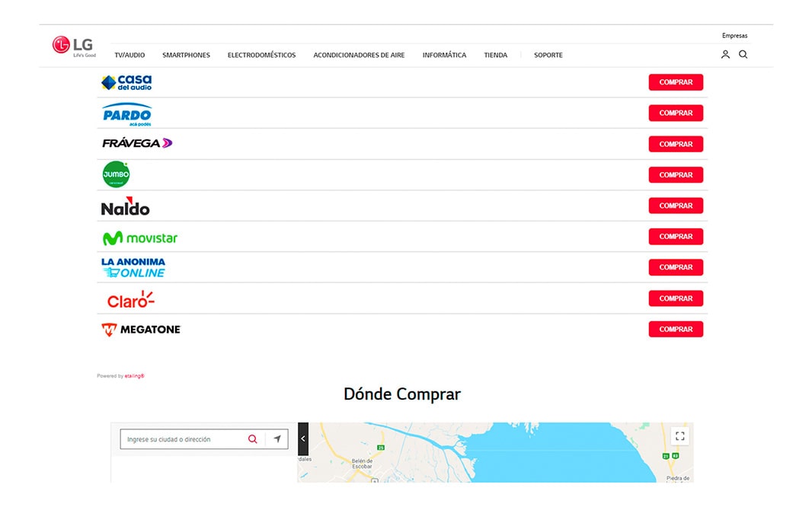
Task: Collapse the store list side panel arrow
Action: (x=303, y=438)
